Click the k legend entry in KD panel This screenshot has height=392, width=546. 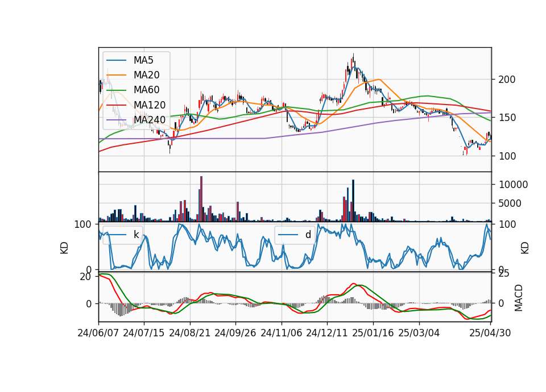point(123,235)
